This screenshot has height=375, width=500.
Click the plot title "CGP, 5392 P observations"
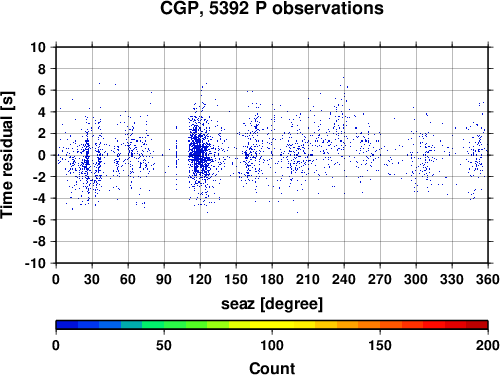tap(272, 8)
